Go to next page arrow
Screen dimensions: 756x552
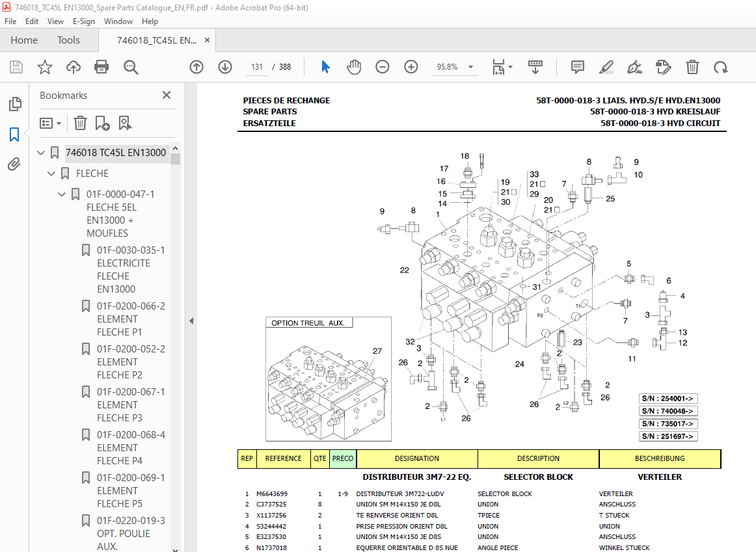pyautogui.click(x=225, y=67)
